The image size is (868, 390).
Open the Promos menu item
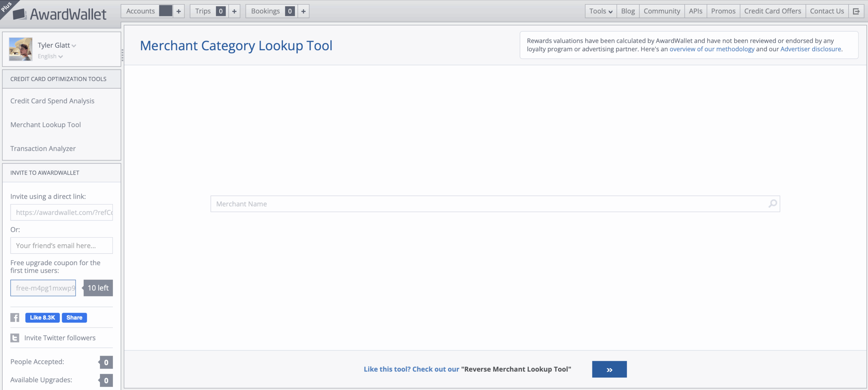click(723, 11)
